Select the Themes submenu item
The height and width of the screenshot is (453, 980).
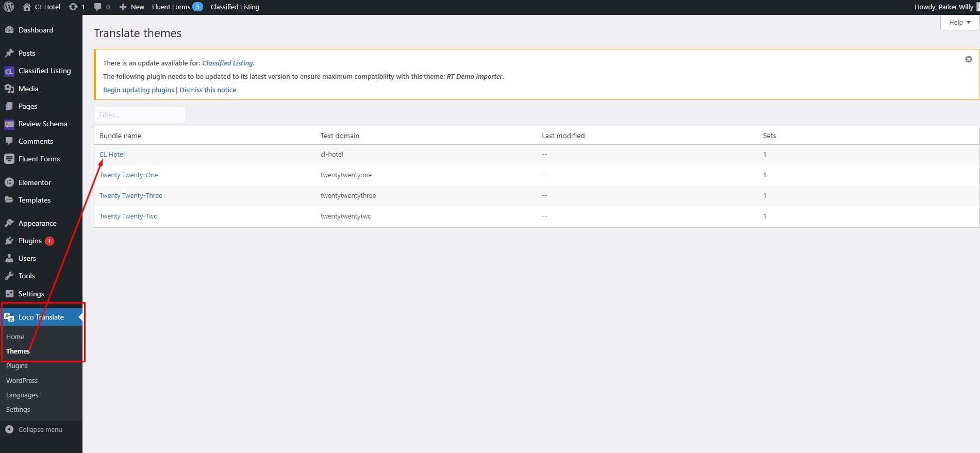(x=18, y=351)
